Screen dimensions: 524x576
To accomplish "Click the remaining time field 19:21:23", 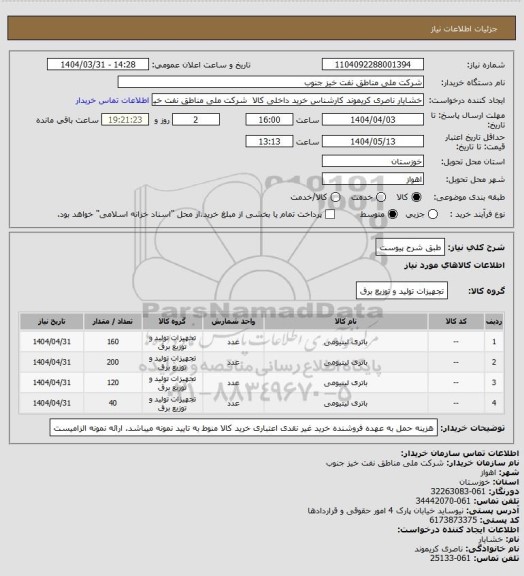I will (x=125, y=120).
